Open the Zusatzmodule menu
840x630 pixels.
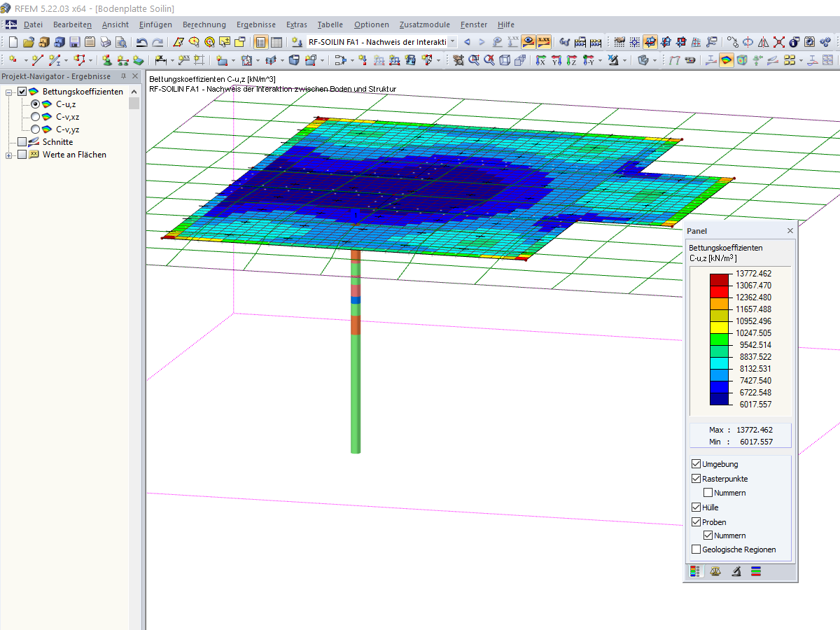pyautogui.click(x=425, y=24)
